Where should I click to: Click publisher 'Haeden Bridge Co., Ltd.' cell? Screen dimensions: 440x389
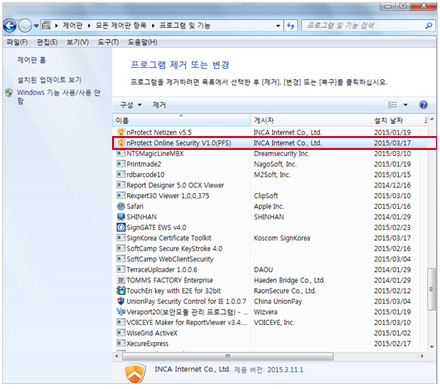pos(289,280)
